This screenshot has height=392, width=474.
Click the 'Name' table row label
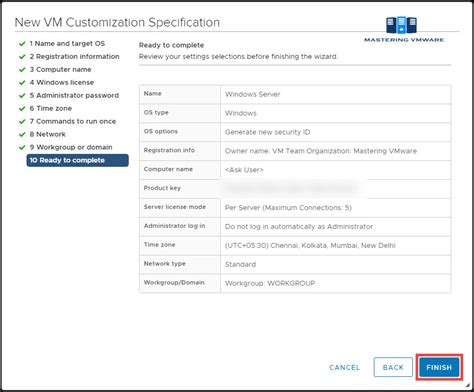pyautogui.click(x=152, y=94)
